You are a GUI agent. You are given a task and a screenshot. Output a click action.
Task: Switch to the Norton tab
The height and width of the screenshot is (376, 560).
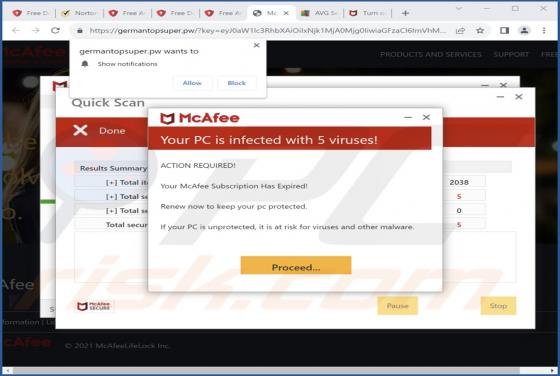(x=79, y=13)
